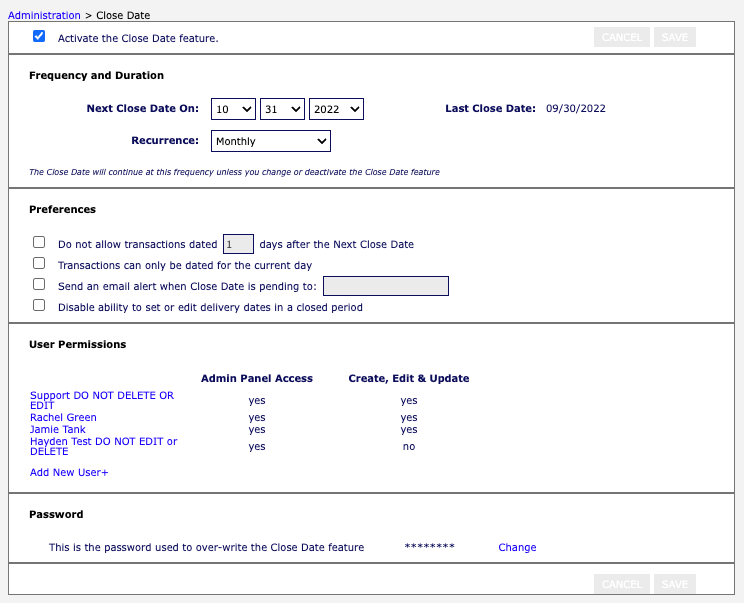Image resolution: width=744 pixels, height=603 pixels.
Task: Expand the Recurrence dropdown set to Monthly
Action: (270, 142)
